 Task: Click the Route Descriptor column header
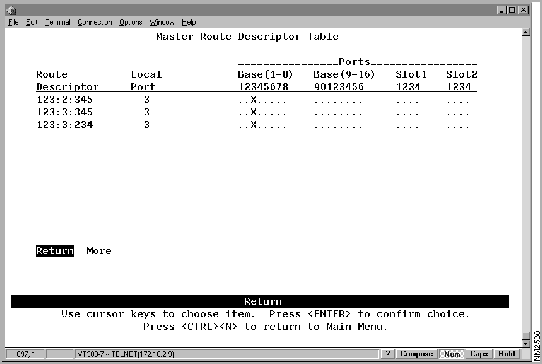coord(67,80)
